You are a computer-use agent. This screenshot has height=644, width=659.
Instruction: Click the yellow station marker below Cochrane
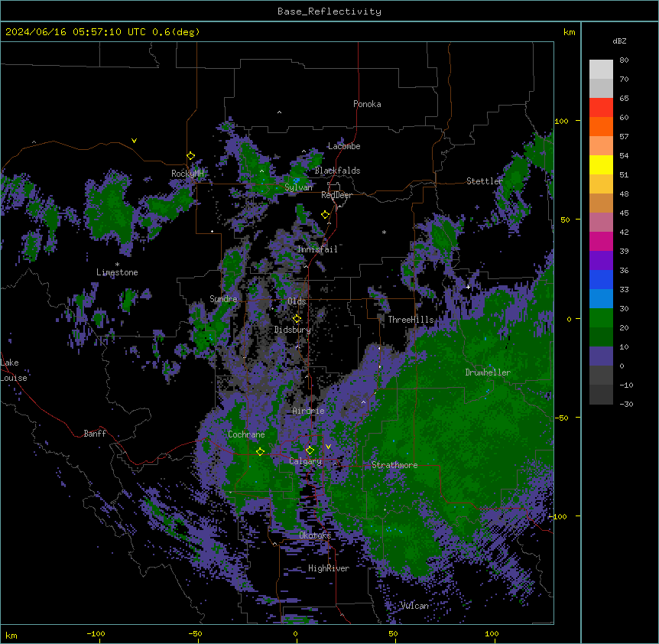pyautogui.click(x=260, y=451)
